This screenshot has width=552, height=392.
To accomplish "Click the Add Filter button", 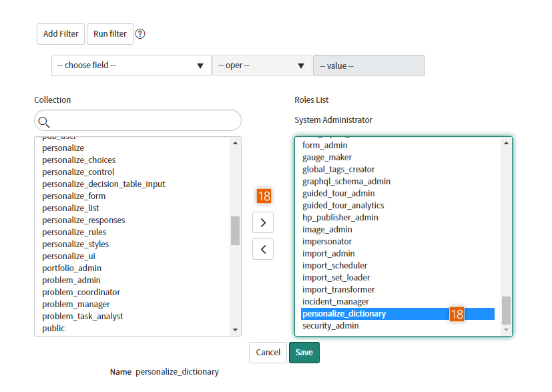I will [61, 34].
